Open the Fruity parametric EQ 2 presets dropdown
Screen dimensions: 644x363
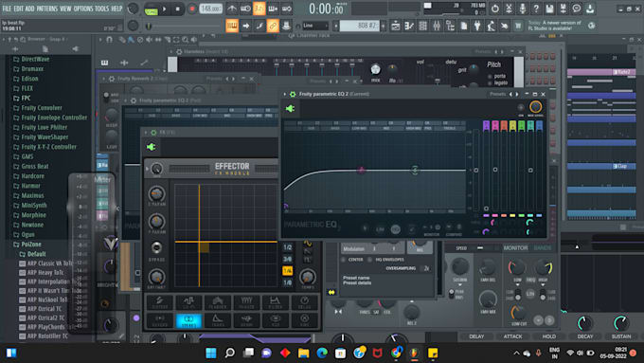497,94
